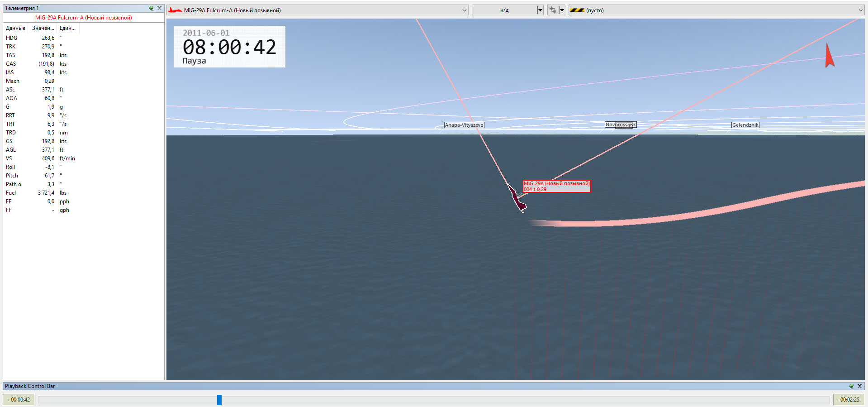Select the VS telemetry row
Viewport: 868px width, 407px height.
[84, 158]
